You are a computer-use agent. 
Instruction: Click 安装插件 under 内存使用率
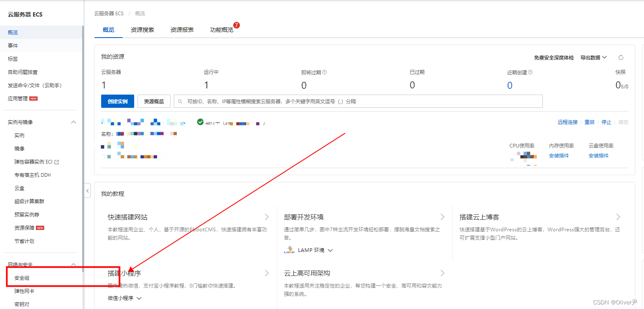coord(559,156)
